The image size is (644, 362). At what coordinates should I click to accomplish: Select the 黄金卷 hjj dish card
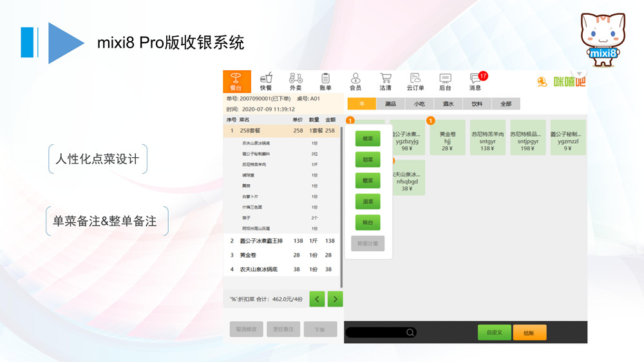click(x=448, y=138)
